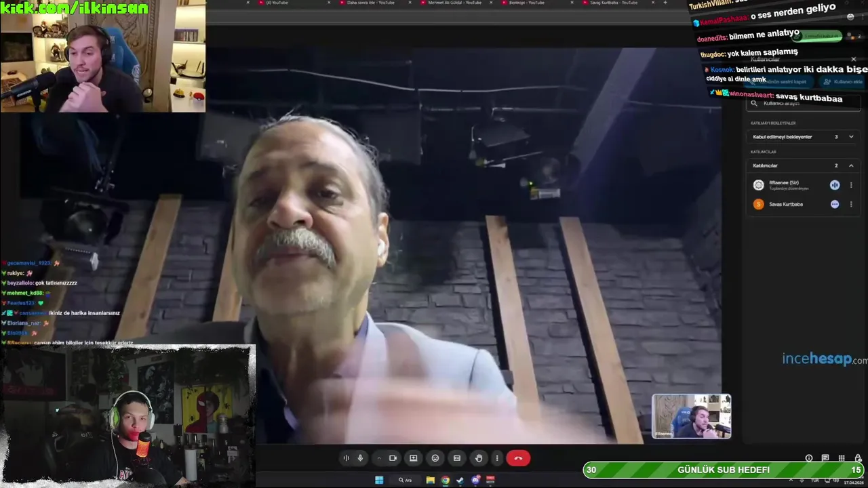
Task: Open a new browser tab with plus
Action: click(665, 3)
